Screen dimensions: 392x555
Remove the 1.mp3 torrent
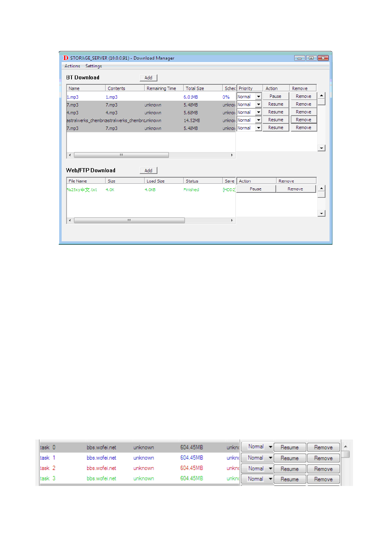[304, 96]
